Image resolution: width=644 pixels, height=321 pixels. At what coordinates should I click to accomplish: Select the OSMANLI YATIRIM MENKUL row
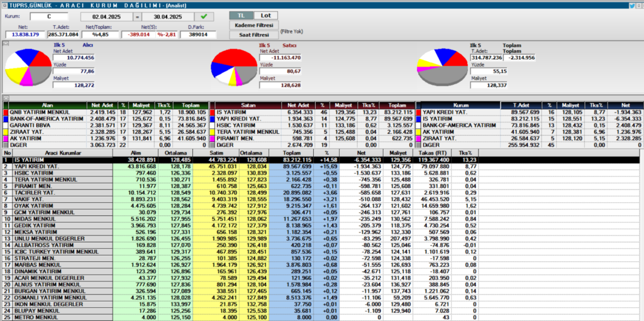coord(320,298)
